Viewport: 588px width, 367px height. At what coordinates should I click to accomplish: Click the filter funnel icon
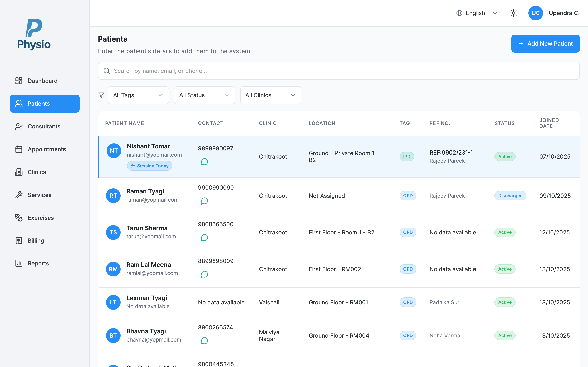click(101, 95)
